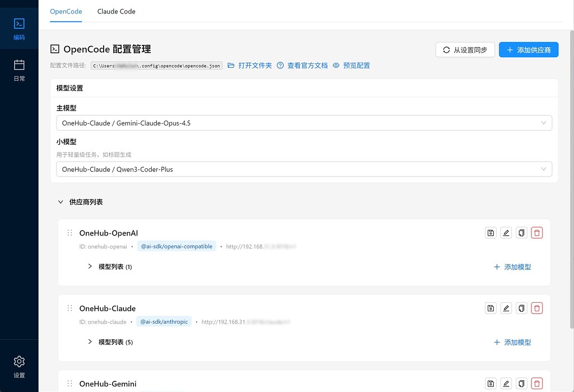Click copy icon for OneHub-Gemini provider

[x=521, y=384]
